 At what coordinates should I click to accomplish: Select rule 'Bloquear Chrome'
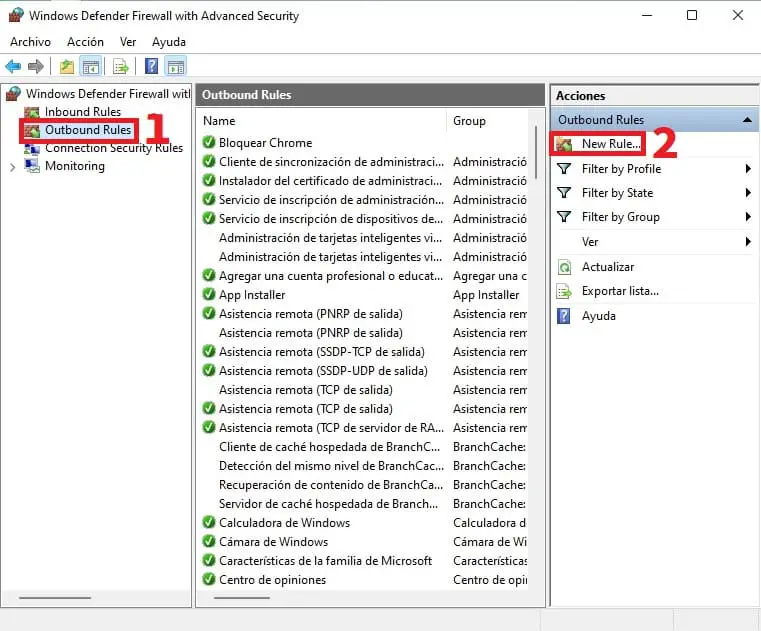(x=265, y=143)
